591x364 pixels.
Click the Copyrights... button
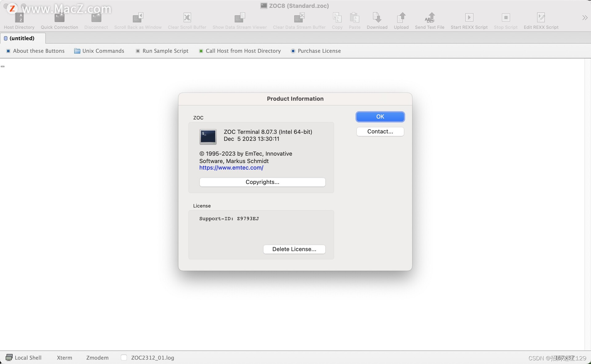pyautogui.click(x=262, y=182)
